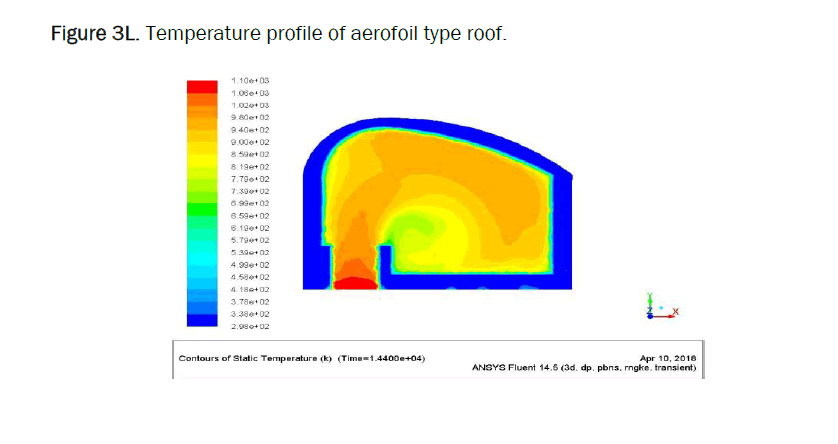This screenshot has width=838, height=444.
Task: Click the yellow band in the color legend
Action: [201, 160]
